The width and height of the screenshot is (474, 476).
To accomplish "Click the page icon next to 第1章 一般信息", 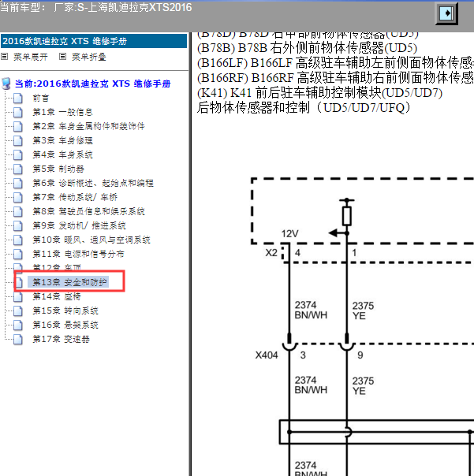I will pos(18,113).
